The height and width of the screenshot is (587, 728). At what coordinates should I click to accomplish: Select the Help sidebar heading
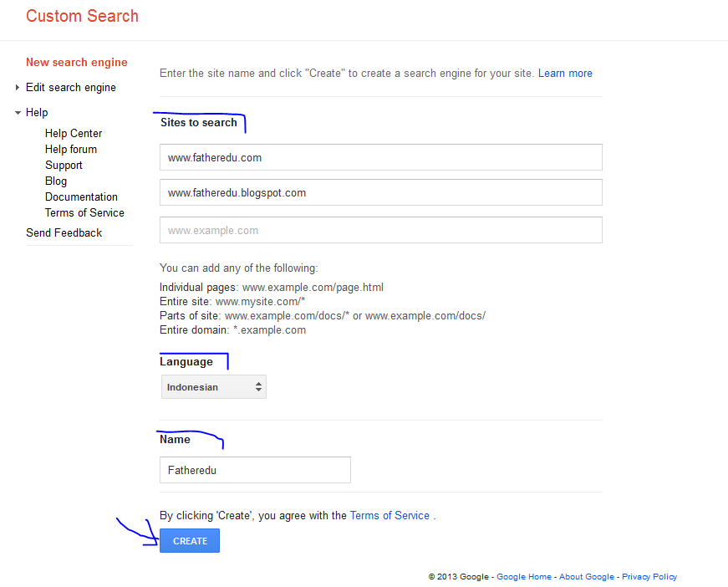[x=37, y=112]
